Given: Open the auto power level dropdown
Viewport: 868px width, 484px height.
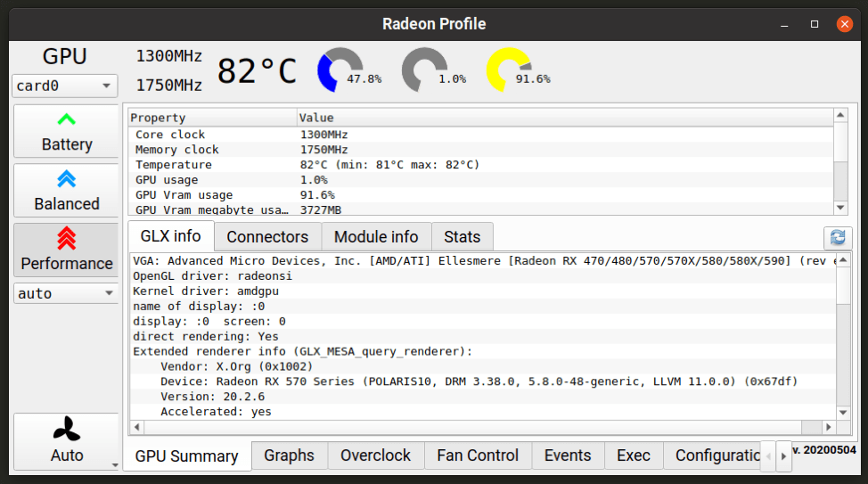Looking at the screenshot, I should click(x=66, y=293).
